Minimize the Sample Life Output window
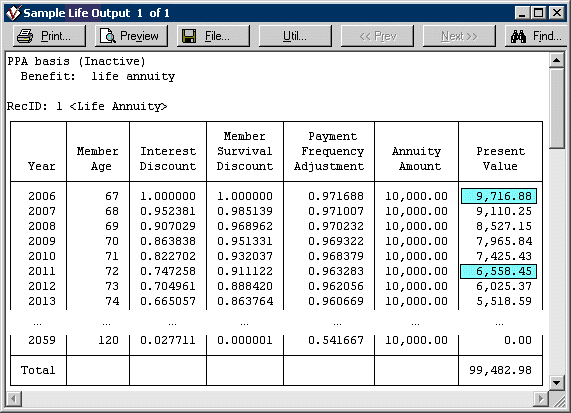Screen dimensions: 571x413 (522, 13)
